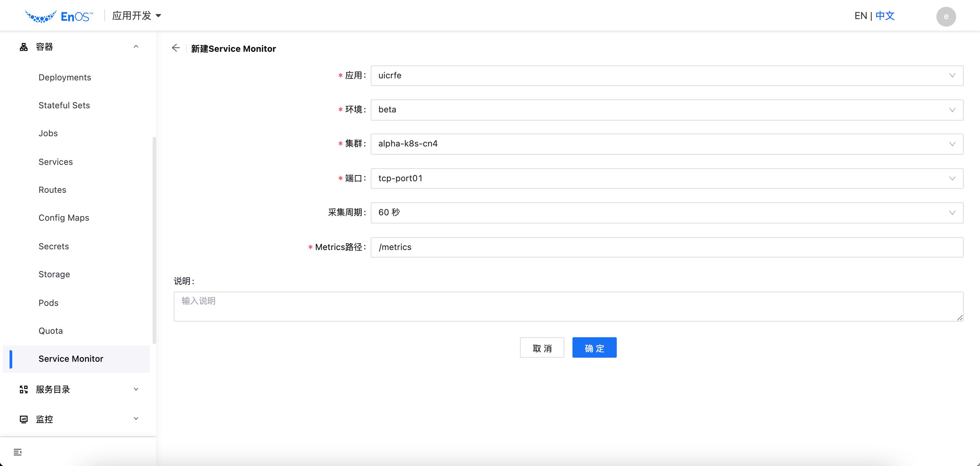This screenshot has height=466, width=980.
Task: Click the 服务目录 service catalog icon
Action: tap(23, 389)
